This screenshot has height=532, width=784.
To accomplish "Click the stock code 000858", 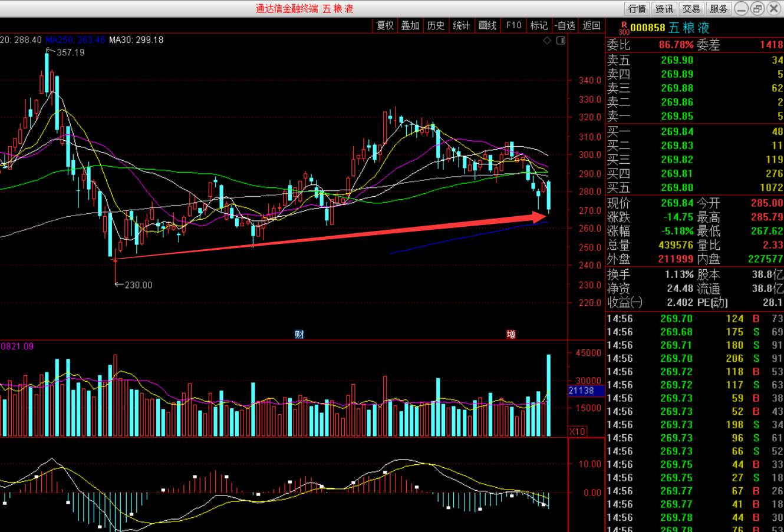I will (x=648, y=28).
